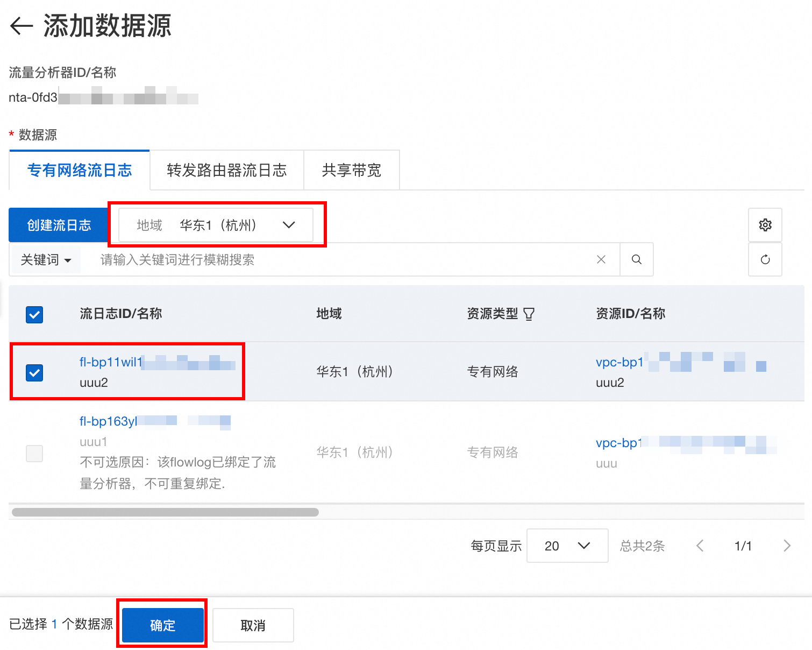Filter by resource type funnel icon
The width and height of the screenshot is (812, 650).
click(529, 314)
